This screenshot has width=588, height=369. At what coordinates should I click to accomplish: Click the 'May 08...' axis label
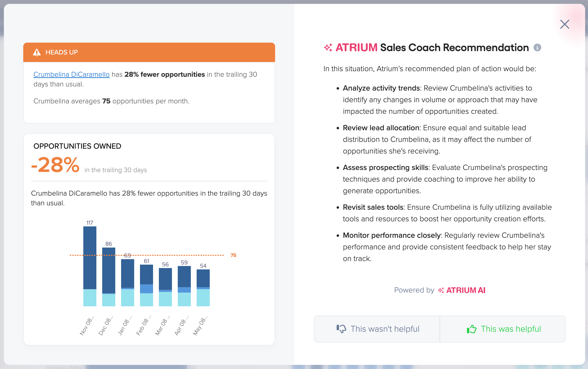[200, 326]
